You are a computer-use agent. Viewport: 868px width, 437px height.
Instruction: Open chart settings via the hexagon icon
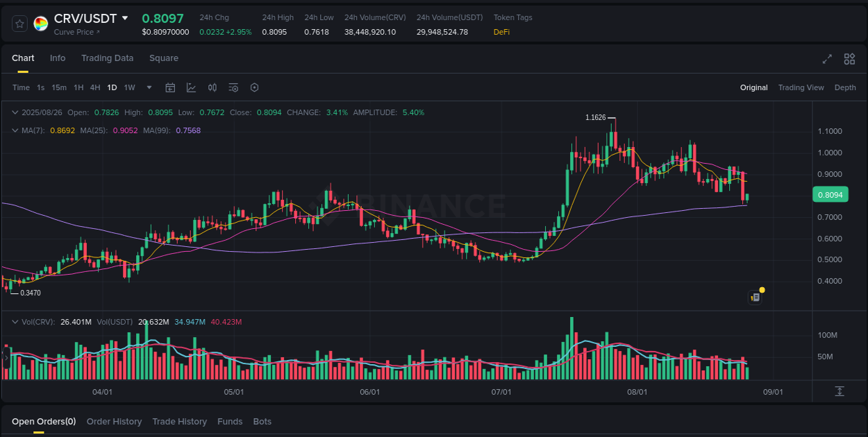(254, 87)
